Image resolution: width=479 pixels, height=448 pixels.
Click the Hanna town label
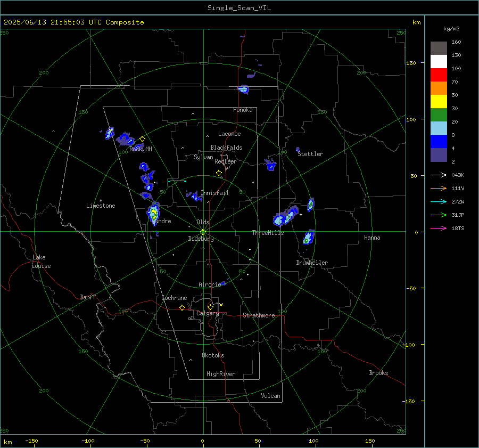tap(372, 238)
